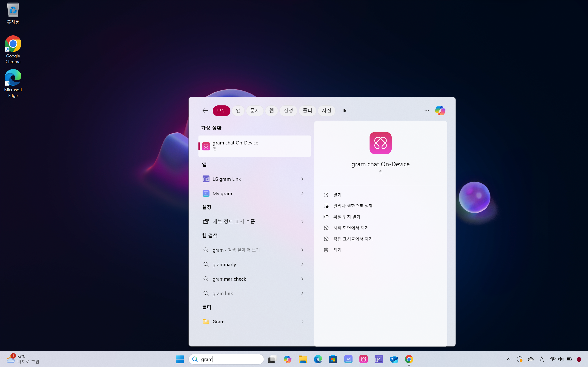Check battery status in system tray
Viewport: 588px width, 367px height.
click(569, 359)
